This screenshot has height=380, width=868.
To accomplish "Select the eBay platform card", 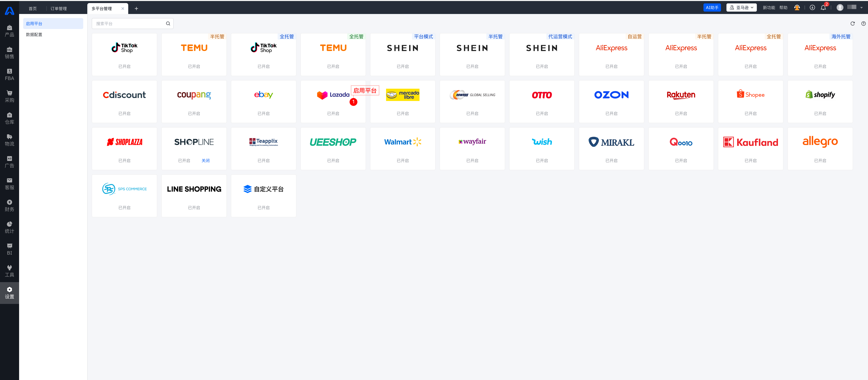I will (263, 101).
